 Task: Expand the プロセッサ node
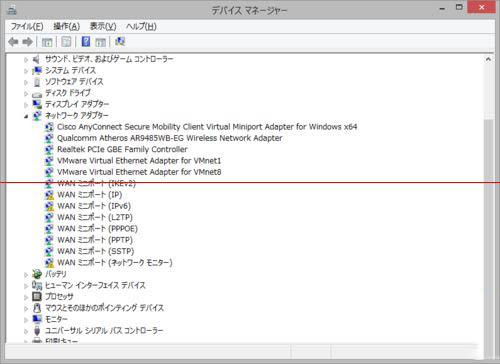[26, 297]
